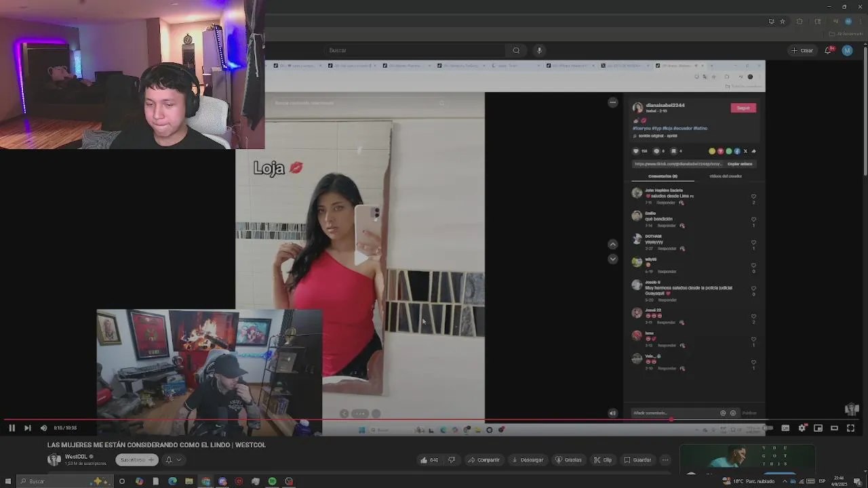Switch to miniplayer mode
Screen dimensions: 868x488
tap(818, 428)
